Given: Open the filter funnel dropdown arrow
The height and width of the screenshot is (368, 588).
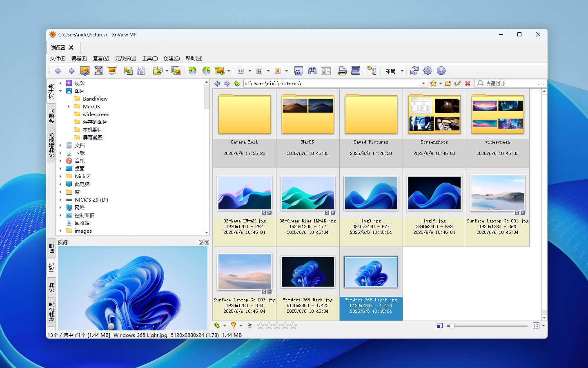Looking at the screenshot, I should [241, 325].
